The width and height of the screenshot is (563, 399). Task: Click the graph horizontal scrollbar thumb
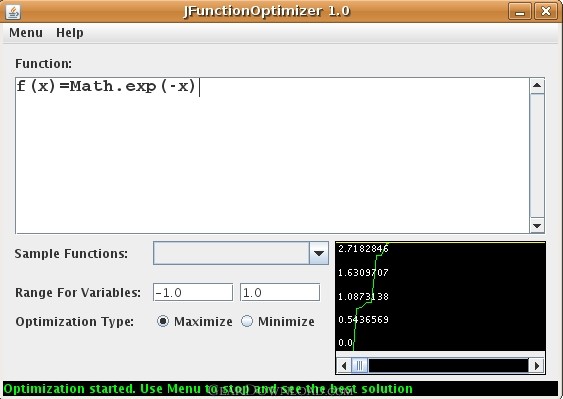click(359, 366)
